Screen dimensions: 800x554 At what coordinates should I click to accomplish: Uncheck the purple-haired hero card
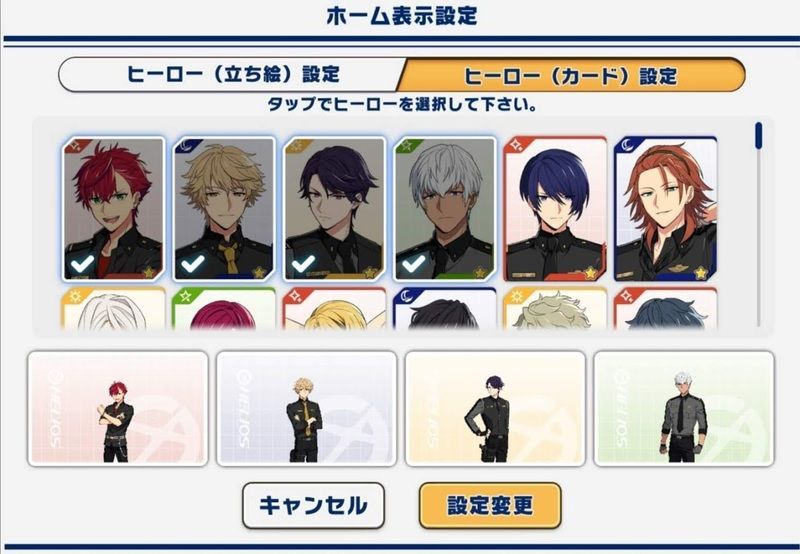(x=334, y=209)
